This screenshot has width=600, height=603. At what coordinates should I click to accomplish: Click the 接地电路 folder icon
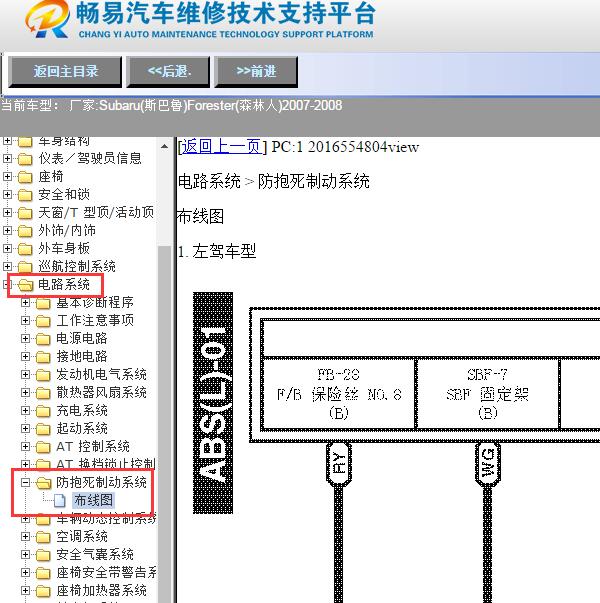click(43, 357)
